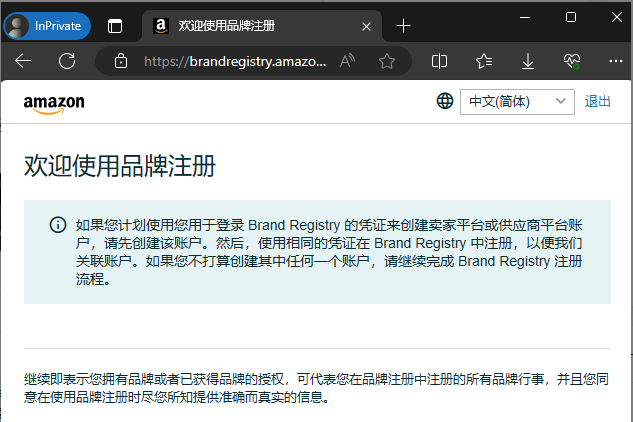Click the paragraph starting 继续即表示您拥有品牌

[316, 388]
